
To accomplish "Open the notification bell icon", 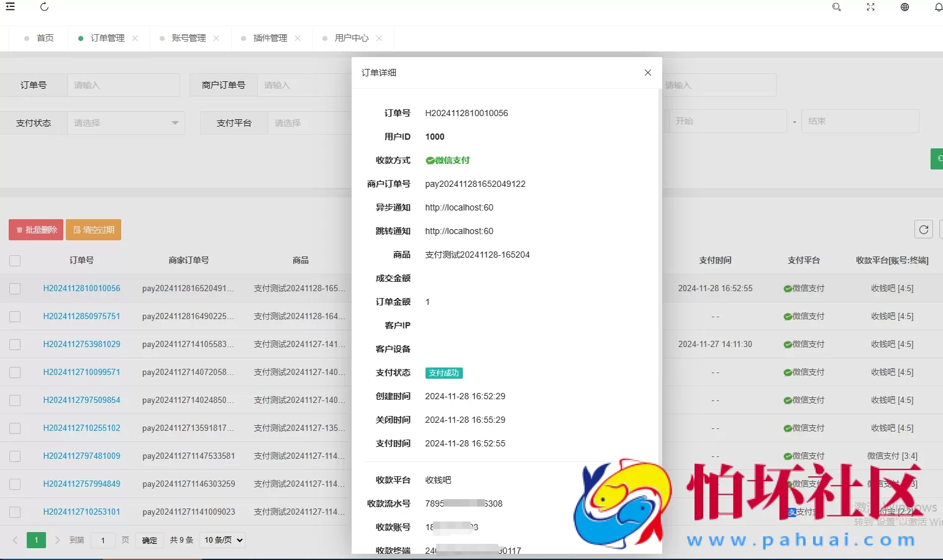I will pyautogui.click(x=937, y=7).
